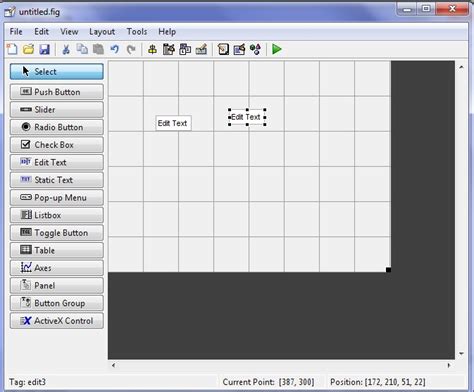Run the figure with green arrow
The height and width of the screenshot is (392, 474).
coord(277,49)
